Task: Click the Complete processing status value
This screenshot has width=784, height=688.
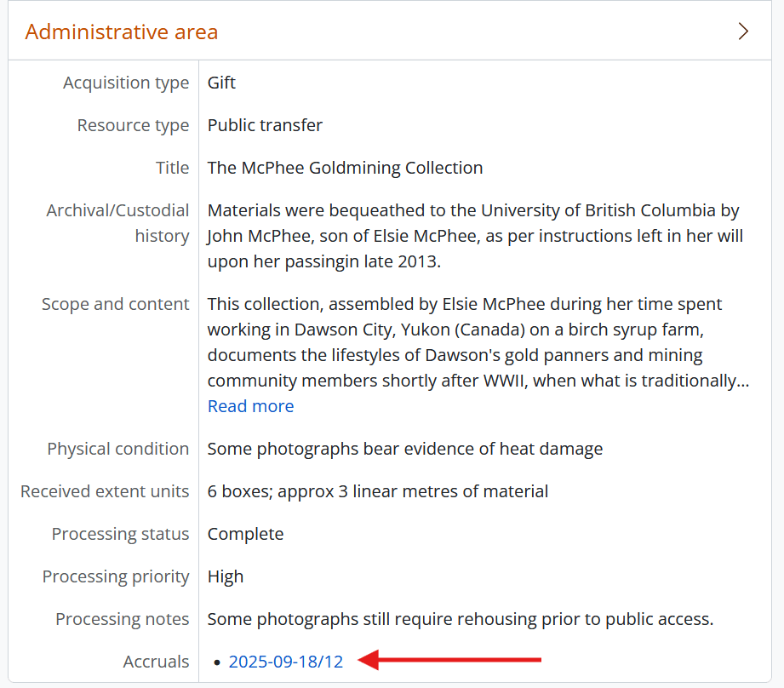Action: tap(245, 534)
